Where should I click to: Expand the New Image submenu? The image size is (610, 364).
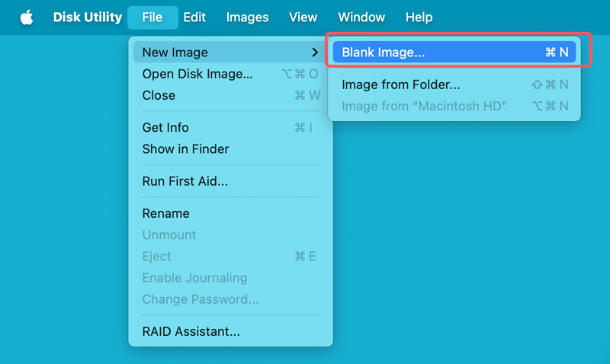231,52
